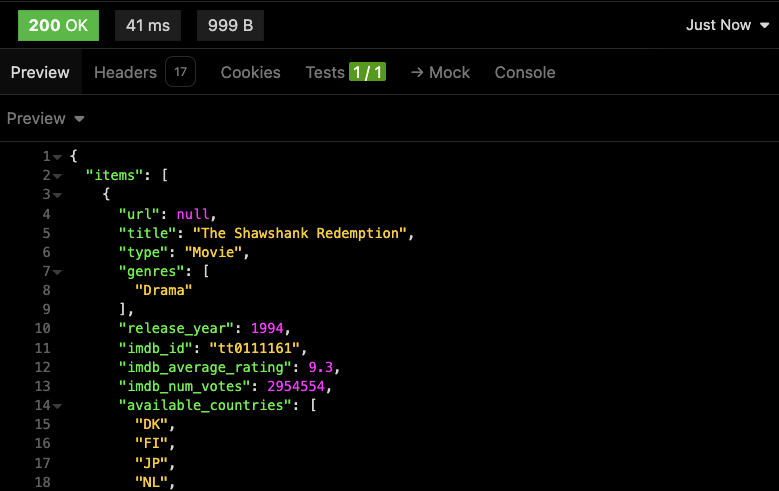The height and width of the screenshot is (491, 779).
Task: Collapse the root object on line 1
Action: [x=58, y=157]
